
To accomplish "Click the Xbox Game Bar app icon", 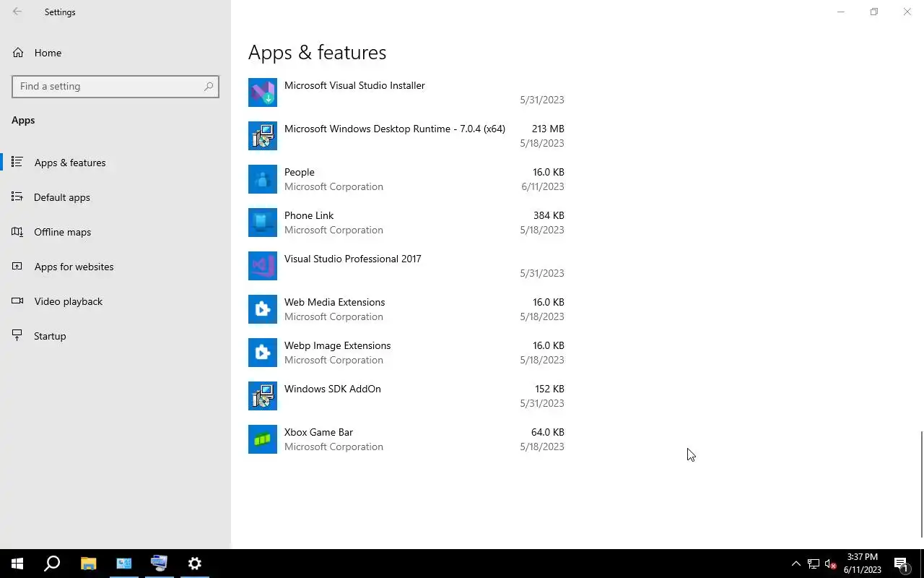I will click(263, 439).
